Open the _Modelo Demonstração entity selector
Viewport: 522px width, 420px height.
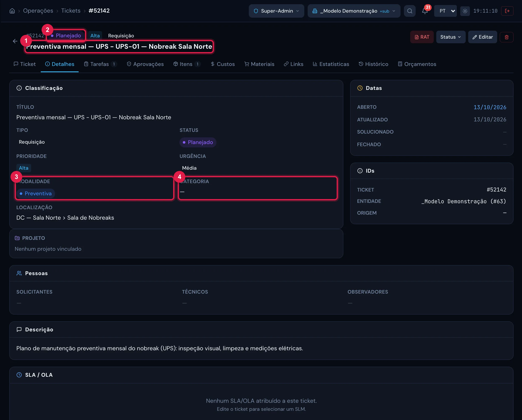pyautogui.click(x=354, y=11)
